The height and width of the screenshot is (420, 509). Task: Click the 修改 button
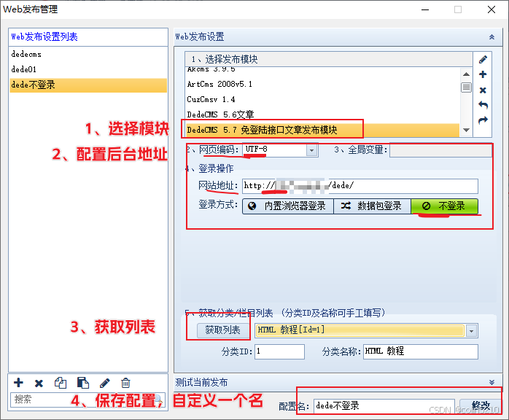pos(481,405)
